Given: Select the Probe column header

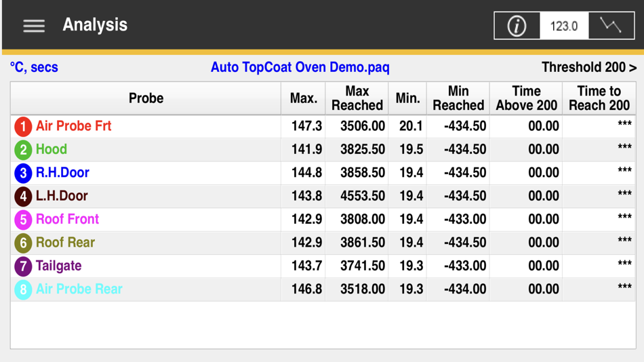Looking at the screenshot, I should (x=146, y=98).
